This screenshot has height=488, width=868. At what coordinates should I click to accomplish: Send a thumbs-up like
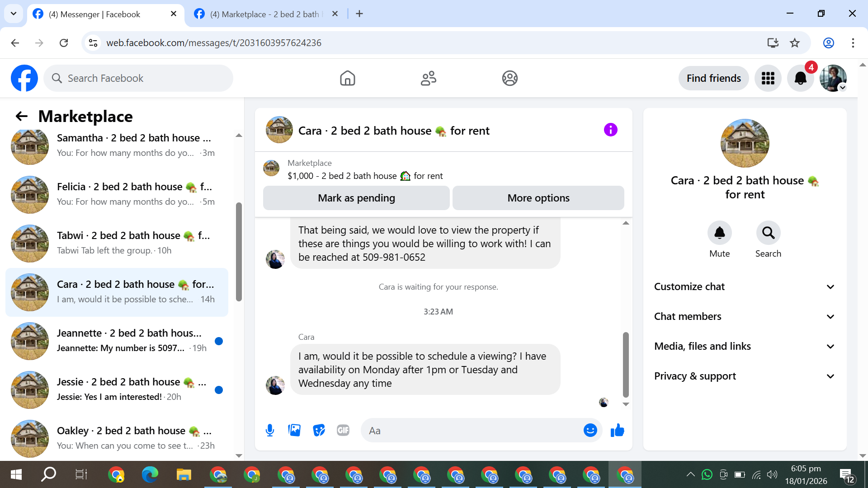pyautogui.click(x=617, y=430)
